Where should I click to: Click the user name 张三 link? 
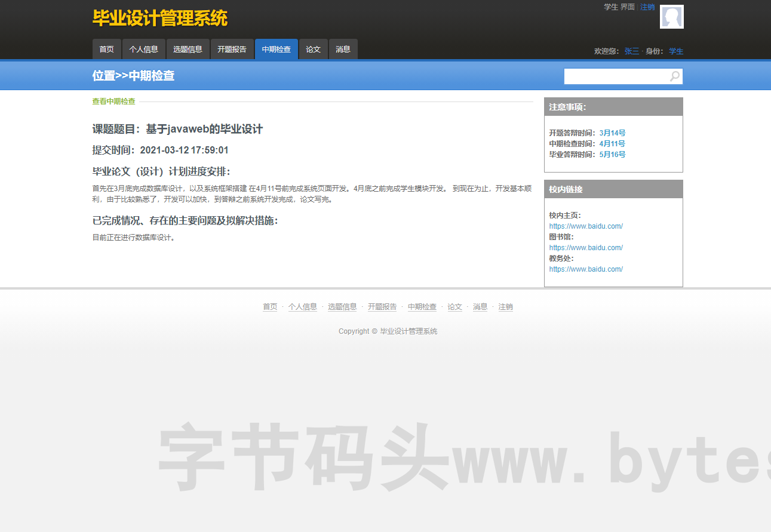pos(632,51)
